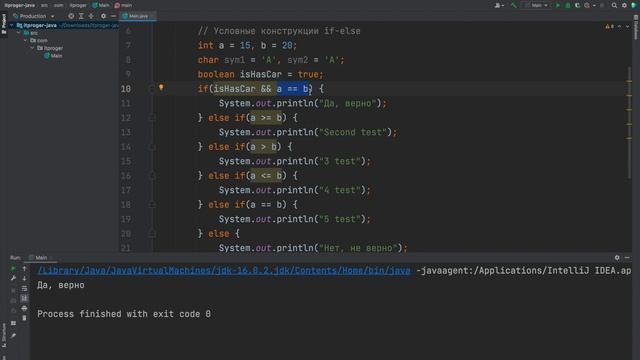Toggle the Project tool window side tab
This screenshot has height=360, width=640.
click(4, 24)
